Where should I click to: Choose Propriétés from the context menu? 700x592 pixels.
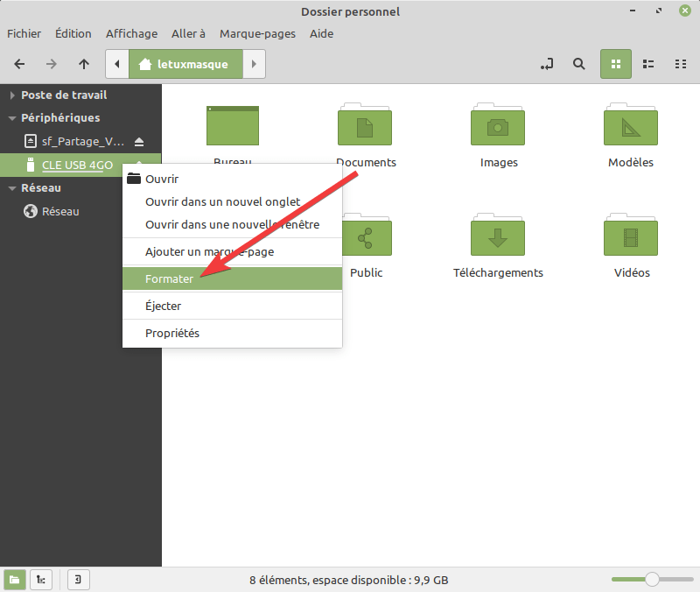click(232, 334)
